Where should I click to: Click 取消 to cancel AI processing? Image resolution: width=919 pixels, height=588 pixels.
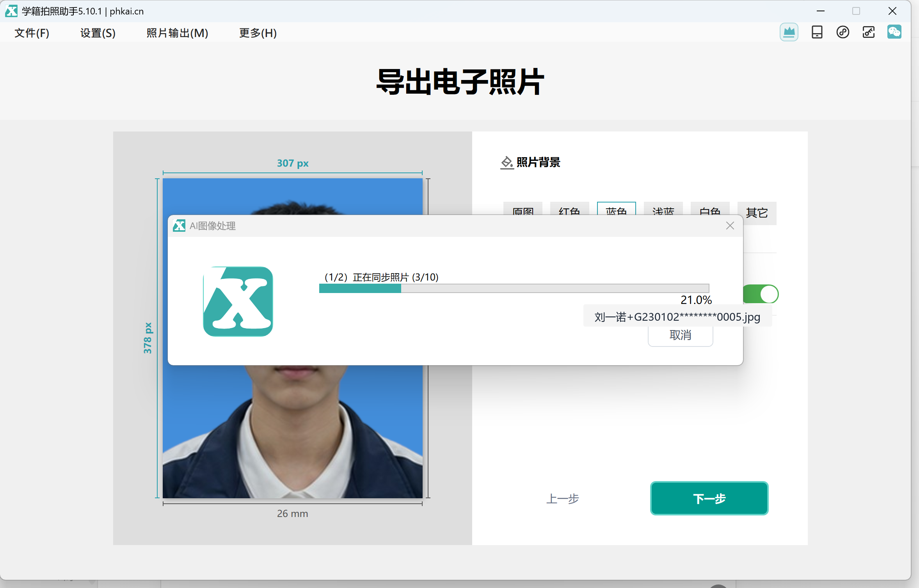[x=681, y=336]
